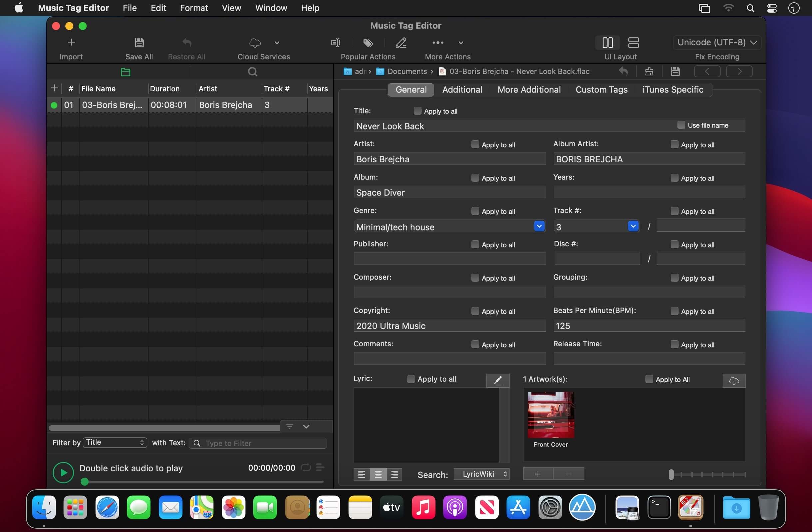Screen dimensions: 812x532
Task: Download artwork using cloud icon
Action: point(734,381)
